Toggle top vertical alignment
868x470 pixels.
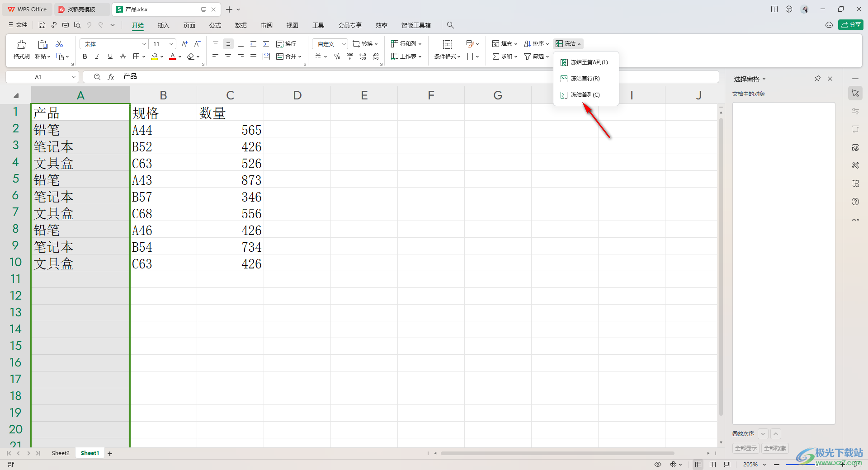[x=216, y=44]
